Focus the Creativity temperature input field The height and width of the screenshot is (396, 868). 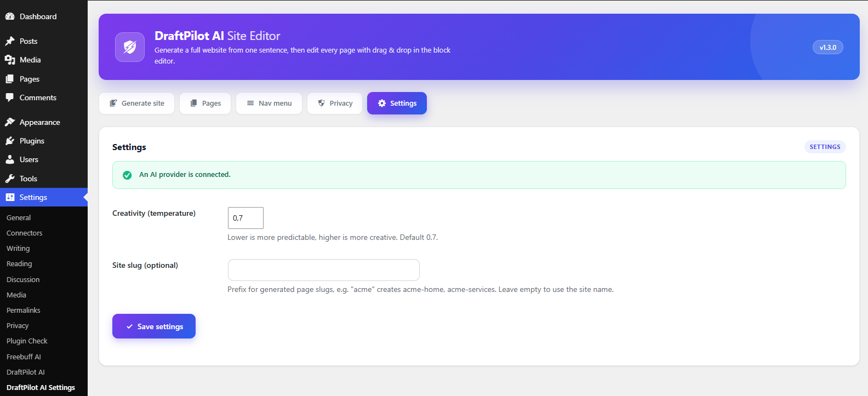245,218
